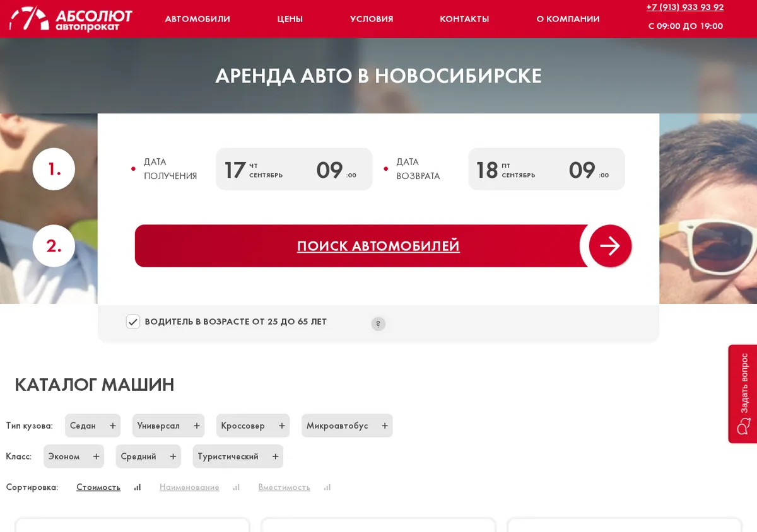Click sort bars icon next to Стоимость

(138, 487)
